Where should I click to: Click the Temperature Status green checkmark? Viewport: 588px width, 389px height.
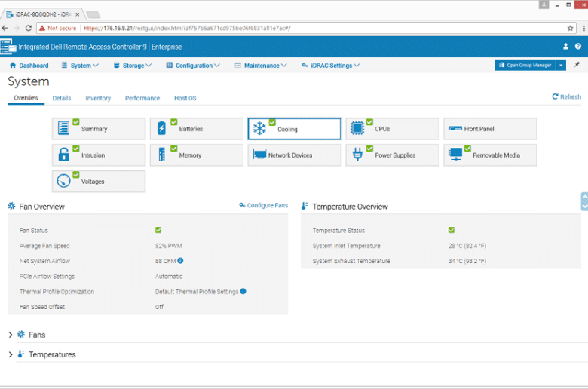(452, 230)
